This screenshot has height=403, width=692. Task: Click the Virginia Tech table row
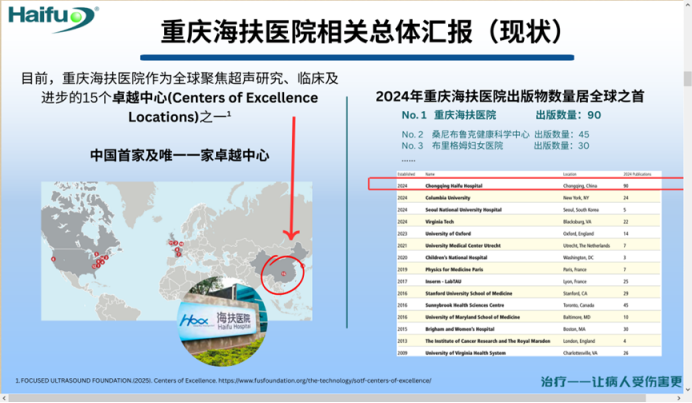(529, 222)
